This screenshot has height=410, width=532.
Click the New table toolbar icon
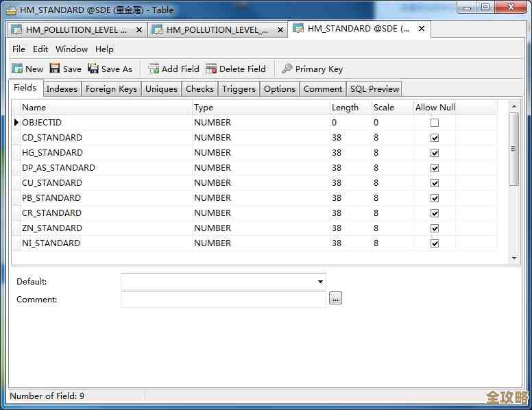click(18, 69)
